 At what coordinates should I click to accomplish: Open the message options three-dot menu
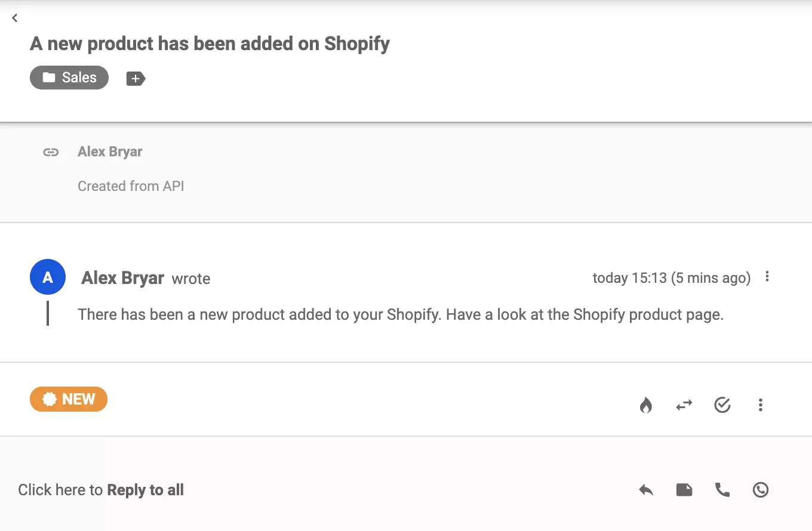tap(767, 276)
